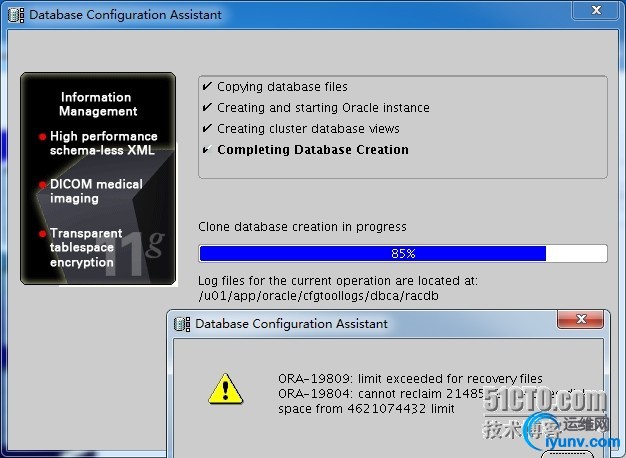Click the main window title text

pyautogui.click(x=125, y=15)
